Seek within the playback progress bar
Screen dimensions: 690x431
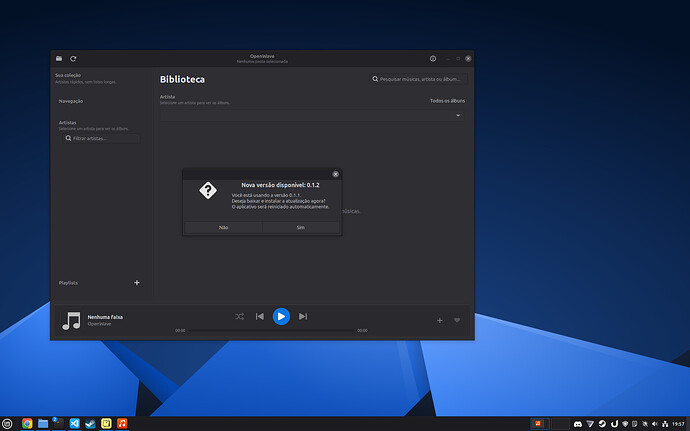(271, 330)
